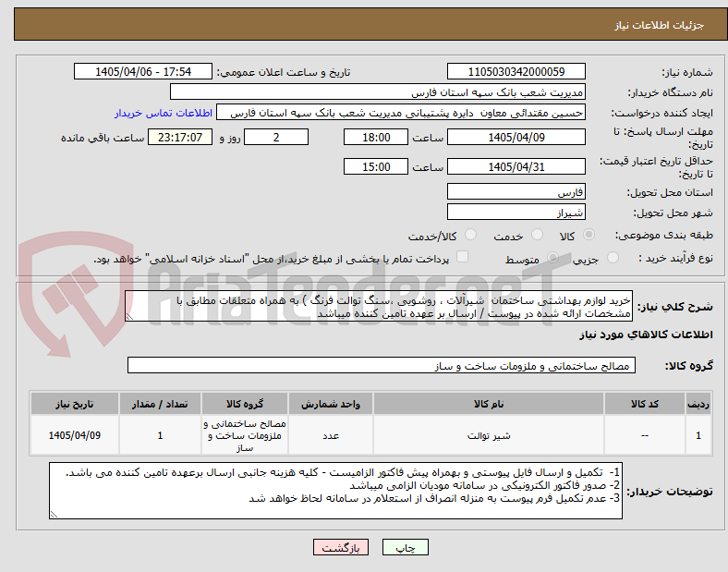Click the 18:00 deadline hour field
Viewport: 728px width, 572px height.
pyautogui.click(x=376, y=138)
